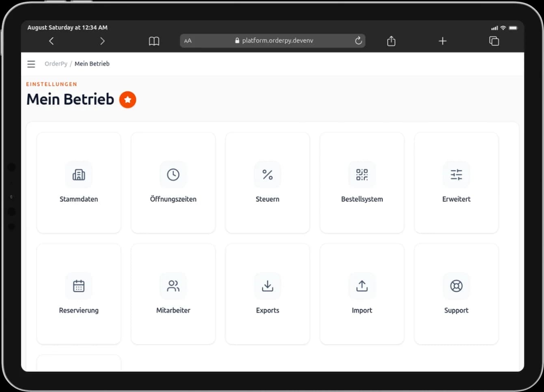Open the Erweitert label

coord(456,199)
